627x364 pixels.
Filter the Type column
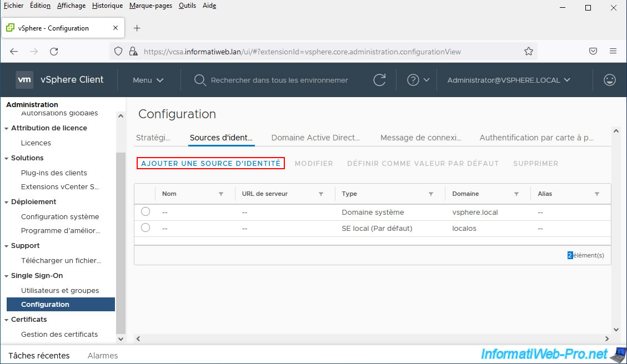coord(431,194)
